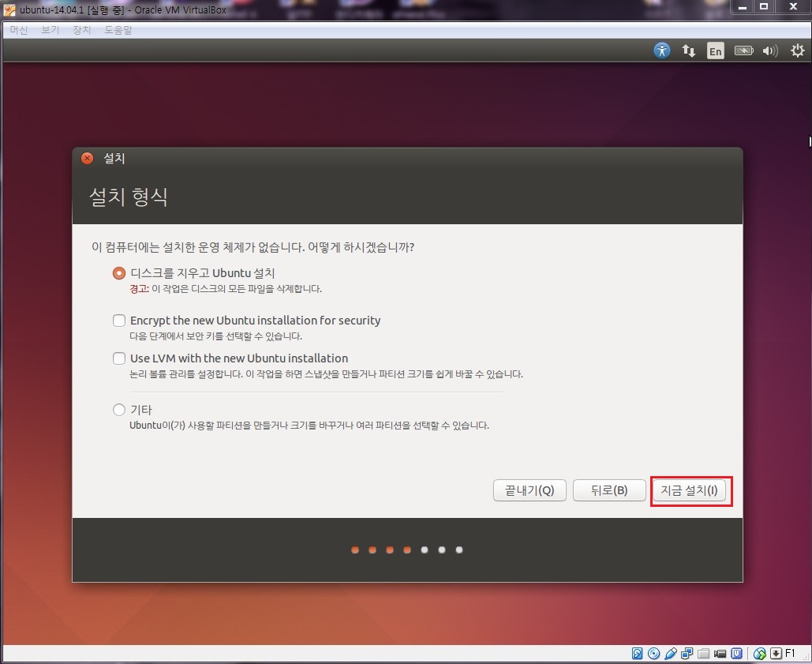The height and width of the screenshot is (664, 812).
Task: Enable 'Encrypt the new Ubuntu installation' checkbox
Action: click(119, 321)
